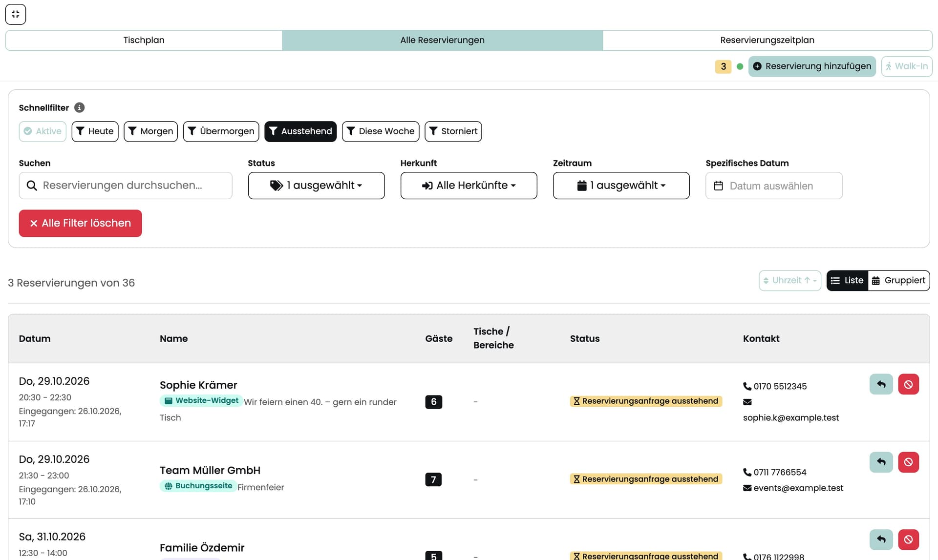This screenshot has width=938, height=560.
Task: Click the phone icon next to 0170 5512345
Action: [x=747, y=386]
